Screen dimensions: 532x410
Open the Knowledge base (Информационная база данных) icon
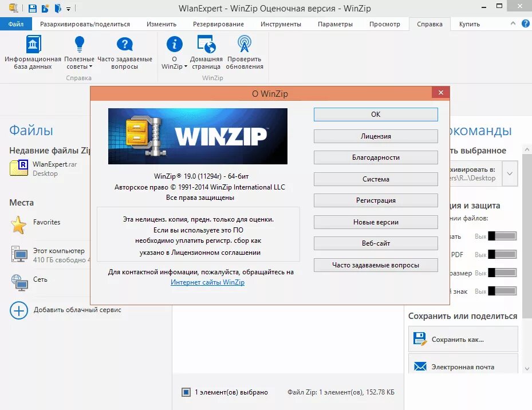[33, 45]
